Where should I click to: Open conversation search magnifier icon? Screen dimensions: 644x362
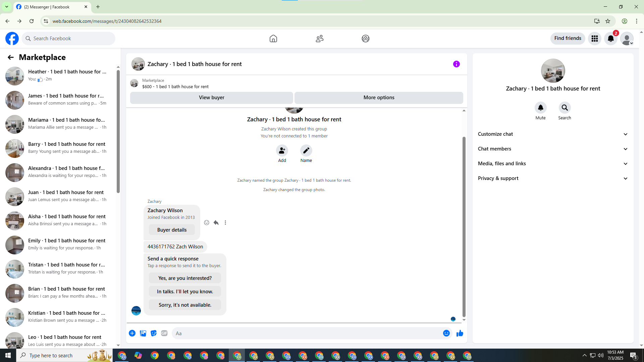[x=565, y=108]
